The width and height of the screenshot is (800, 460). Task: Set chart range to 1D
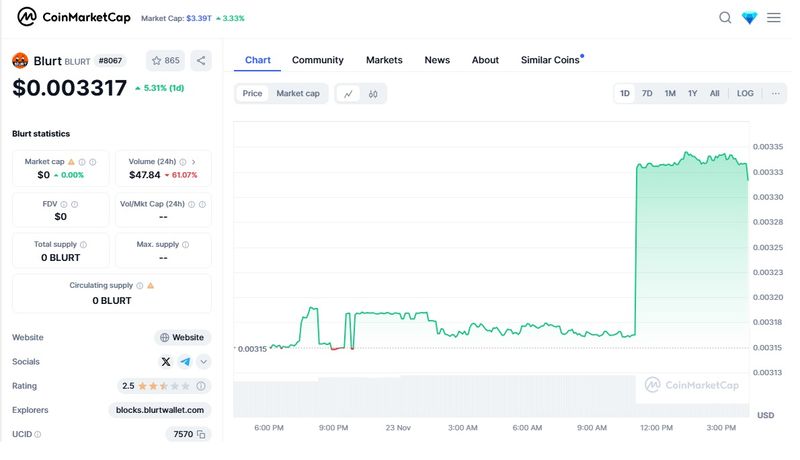(624, 93)
